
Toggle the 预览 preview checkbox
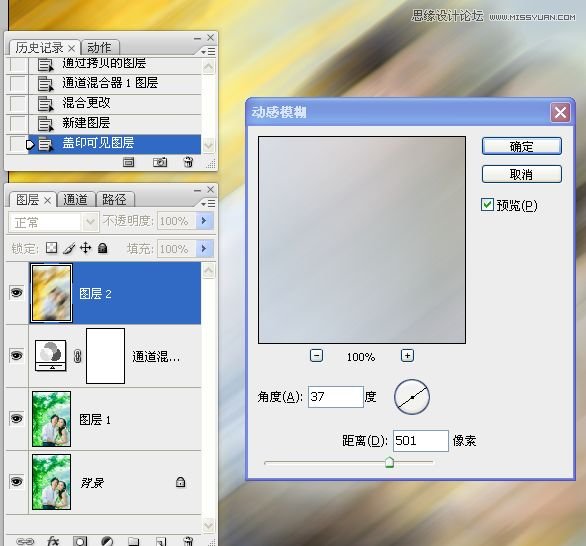pos(487,204)
